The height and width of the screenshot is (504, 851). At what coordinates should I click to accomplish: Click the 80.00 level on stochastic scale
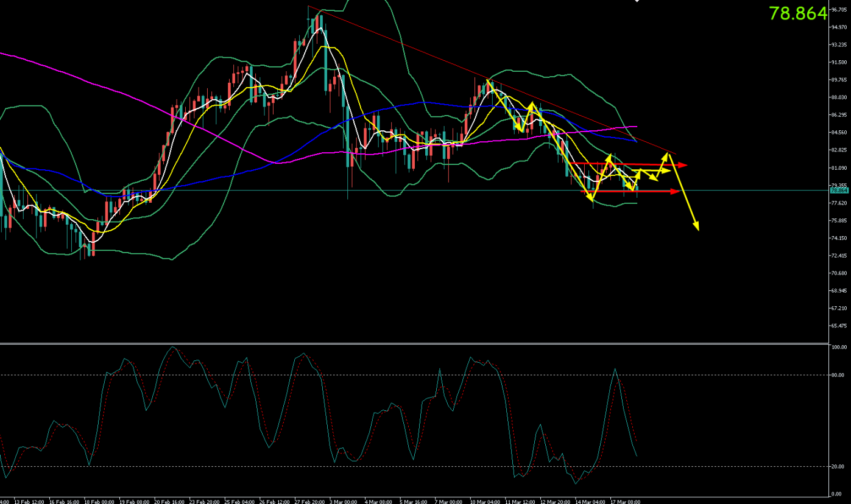pos(838,376)
